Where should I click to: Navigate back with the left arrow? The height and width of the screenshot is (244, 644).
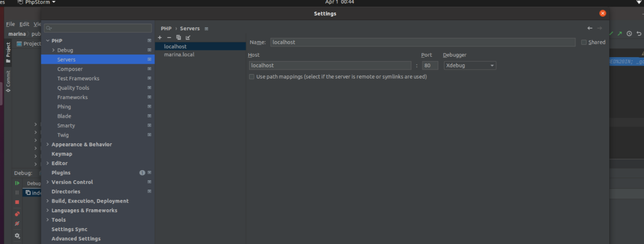click(x=590, y=28)
